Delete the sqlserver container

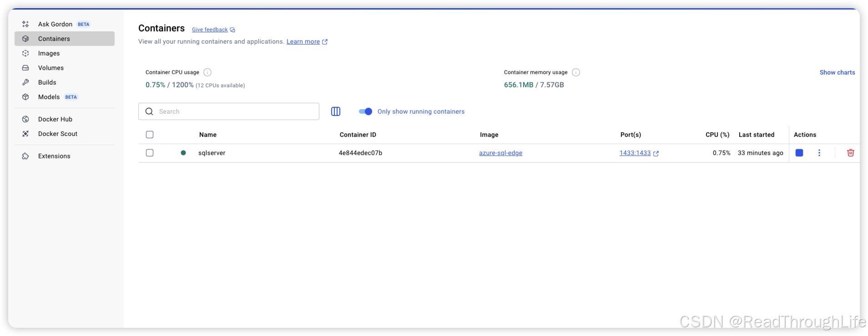[851, 153]
